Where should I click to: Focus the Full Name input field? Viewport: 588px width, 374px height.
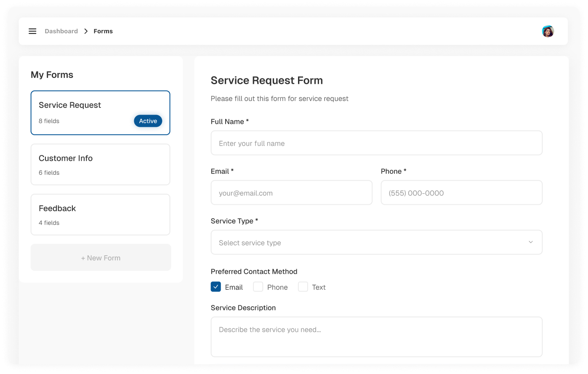(376, 143)
